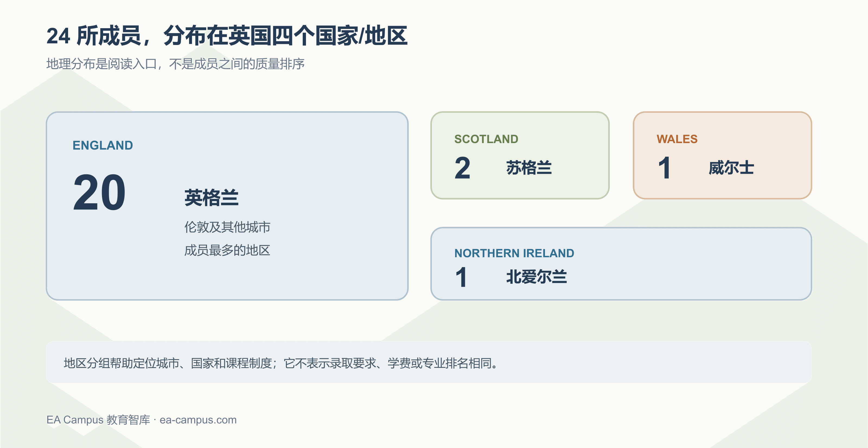Click the SCOTLAND label

[486, 139]
